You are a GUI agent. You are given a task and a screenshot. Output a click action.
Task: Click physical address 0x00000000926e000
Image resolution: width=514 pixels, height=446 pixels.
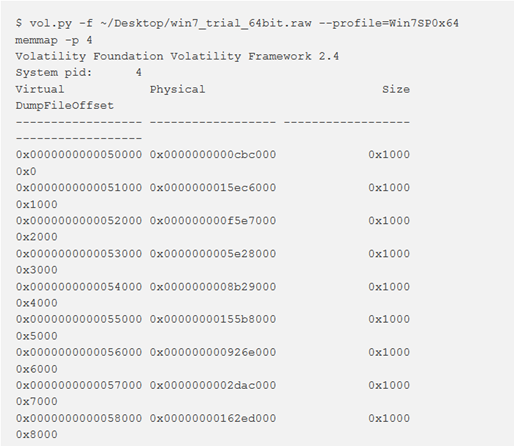tap(213, 352)
